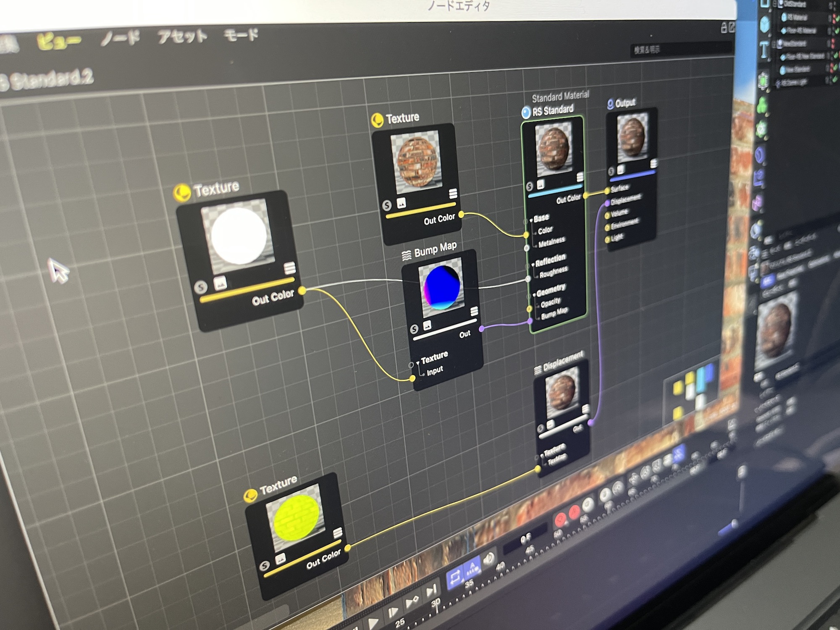Collapse the Reflection section in the RS Standard node
The width and height of the screenshot is (840, 630).
(533, 265)
